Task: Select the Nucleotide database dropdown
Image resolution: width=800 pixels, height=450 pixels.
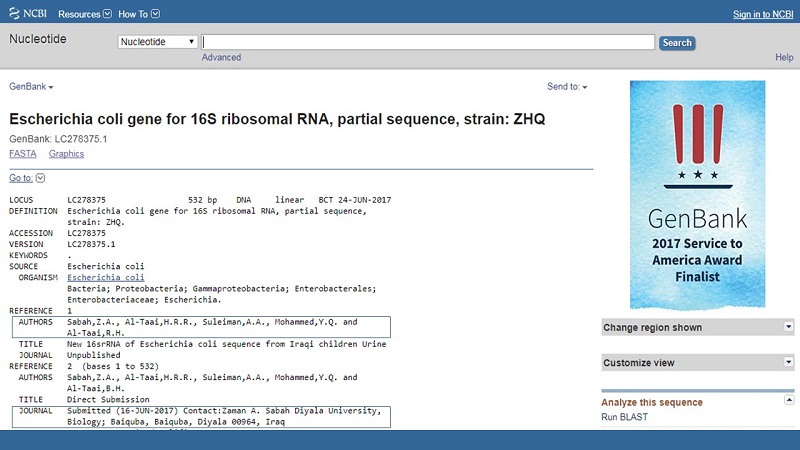Action: click(x=157, y=42)
